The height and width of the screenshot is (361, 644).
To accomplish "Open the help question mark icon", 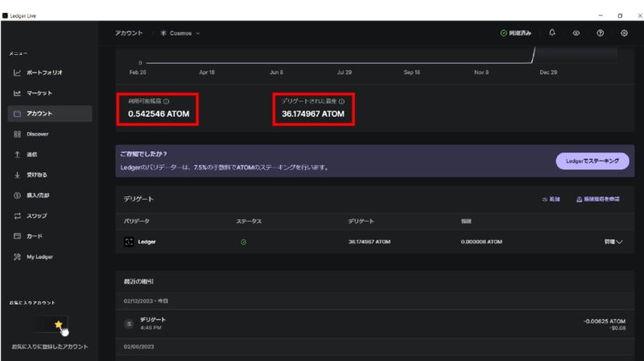I will pos(600,33).
